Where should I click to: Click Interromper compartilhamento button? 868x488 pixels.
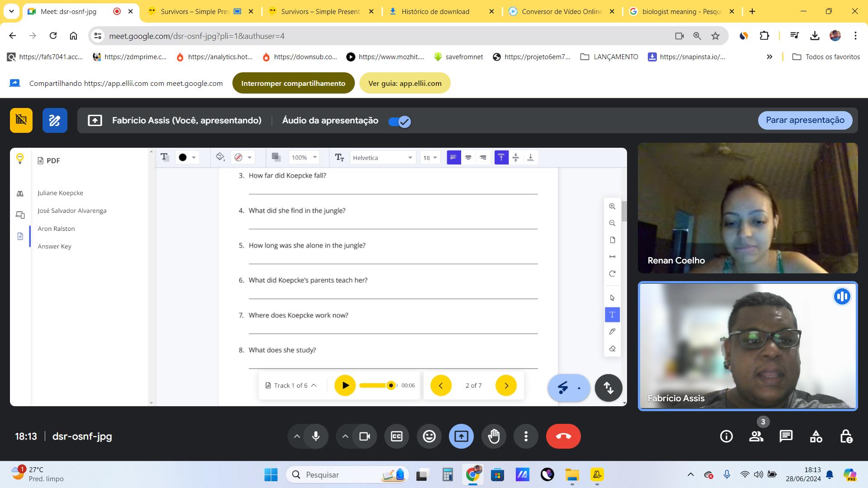(293, 83)
